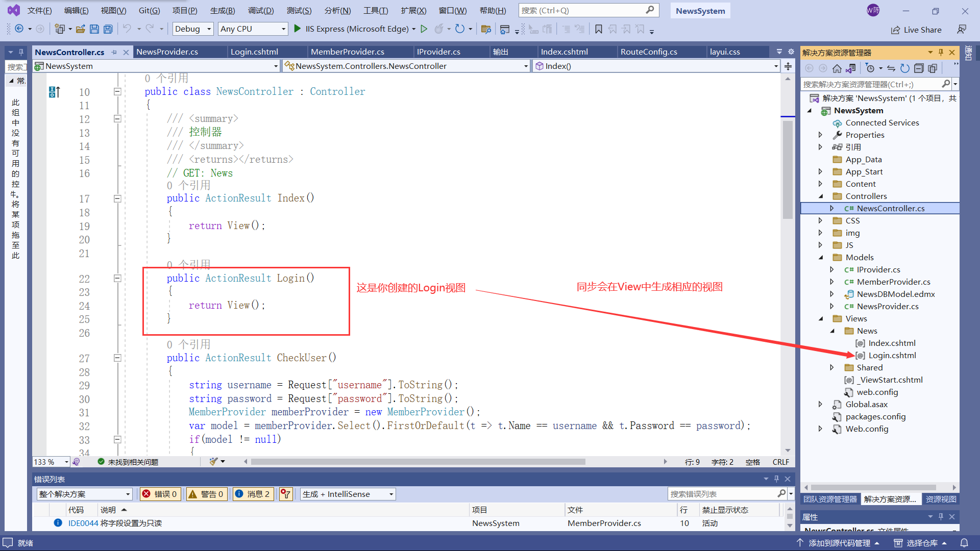Screen dimensions: 980x551
Task: Switch between solution and folder views icon
Action: [851, 68]
